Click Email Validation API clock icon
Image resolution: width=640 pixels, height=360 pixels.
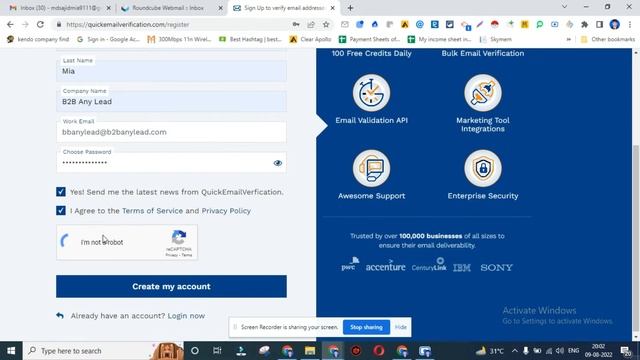pyautogui.click(x=371, y=93)
